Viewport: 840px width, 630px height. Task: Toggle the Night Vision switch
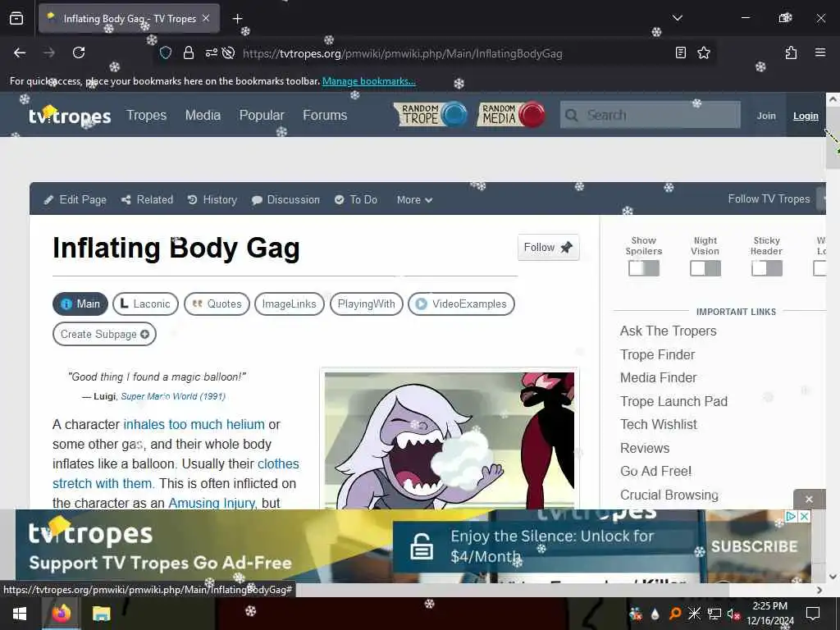point(705,268)
